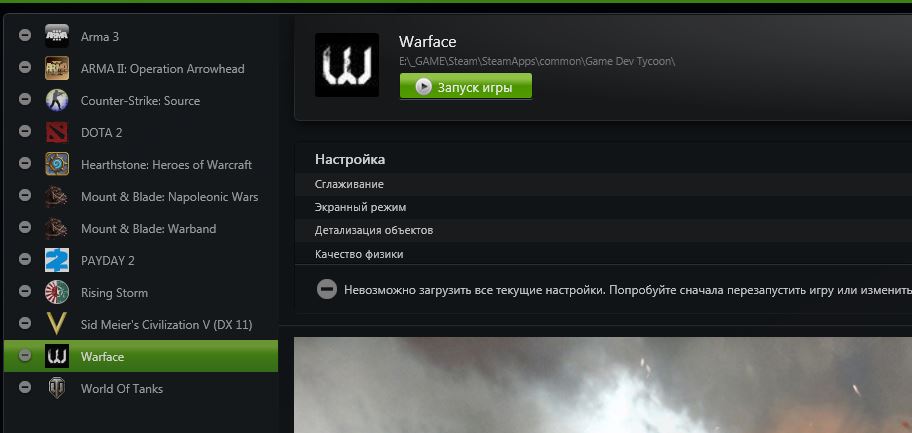This screenshot has width=912, height=433.
Task: Click the ARMA II: Operation Arrowhead icon
Action: pos(57,68)
